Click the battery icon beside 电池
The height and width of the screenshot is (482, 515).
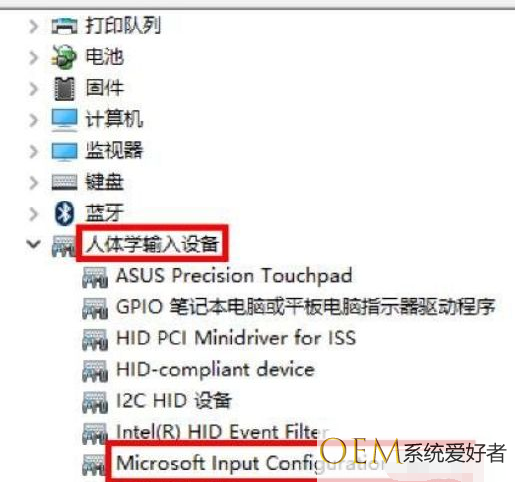click(x=63, y=57)
